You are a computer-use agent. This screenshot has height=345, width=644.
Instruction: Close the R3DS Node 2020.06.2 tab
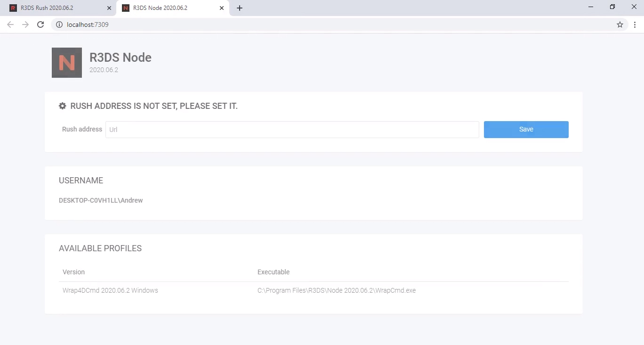click(222, 8)
